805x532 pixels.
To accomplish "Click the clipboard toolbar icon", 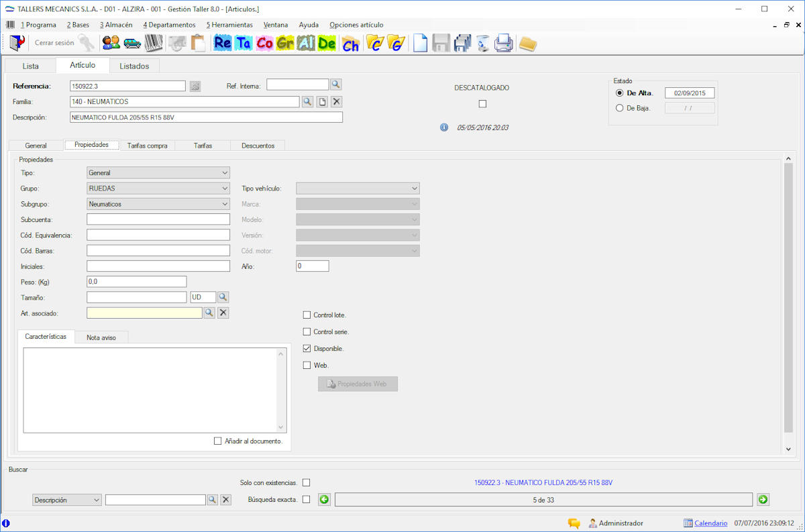I will (x=198, y=43).
